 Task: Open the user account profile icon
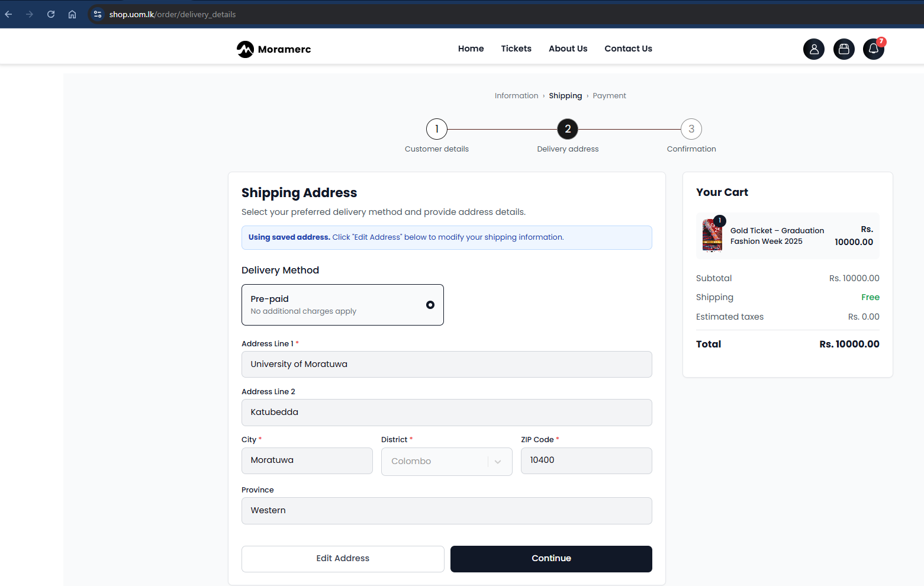814,49
